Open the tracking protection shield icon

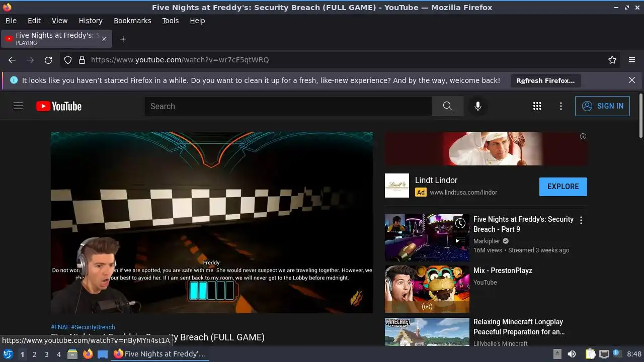[x=68, y=60]
